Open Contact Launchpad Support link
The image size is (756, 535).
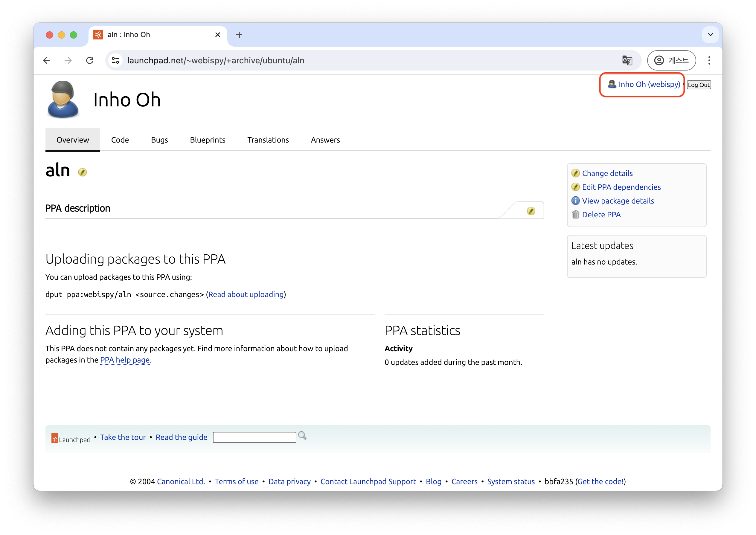368,481
